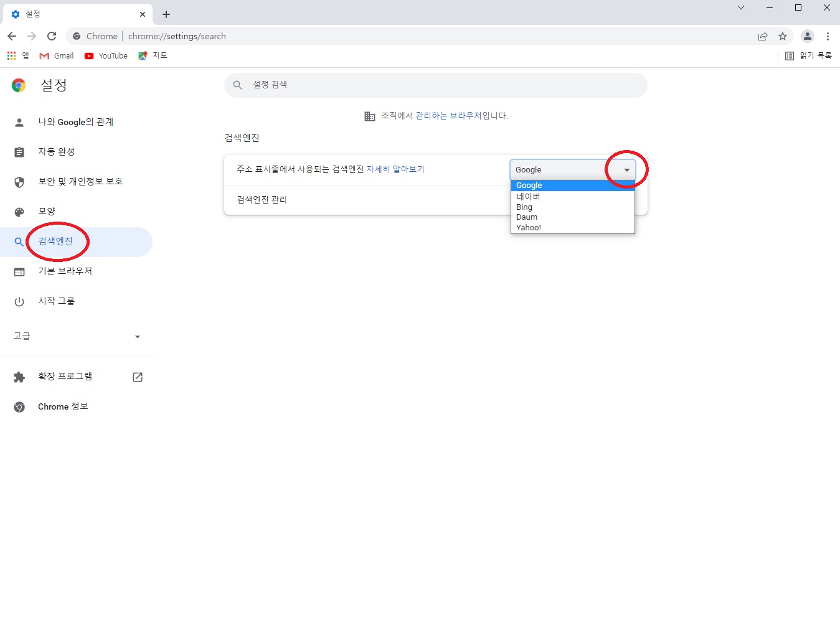This screenshot has height=643, width=840.
Task: Open 보안 및 개인정보 보호 section
Action: point(76,182)
